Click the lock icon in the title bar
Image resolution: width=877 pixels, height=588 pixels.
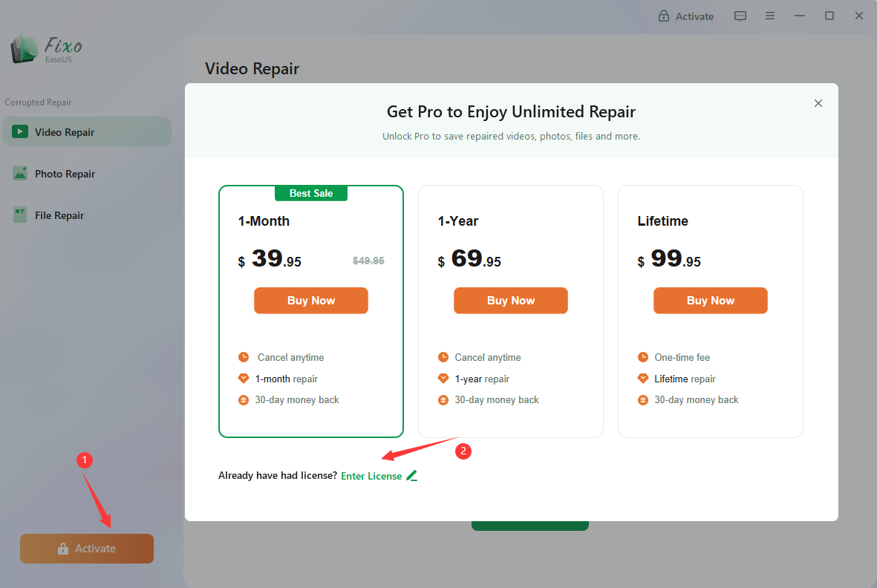point(664,16)
